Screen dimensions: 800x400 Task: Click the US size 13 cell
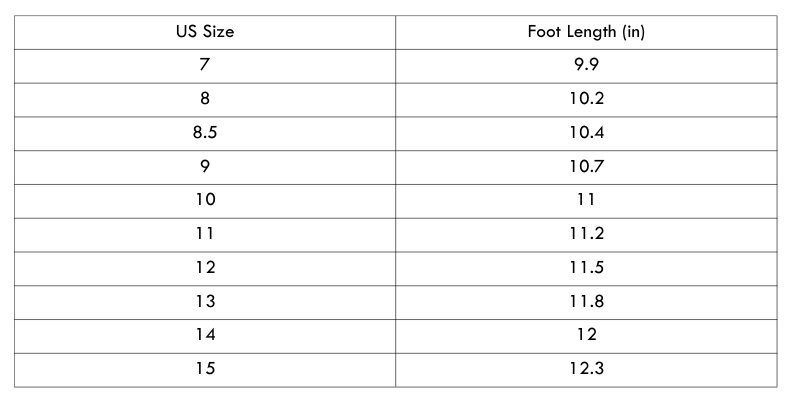coord(205,301)
